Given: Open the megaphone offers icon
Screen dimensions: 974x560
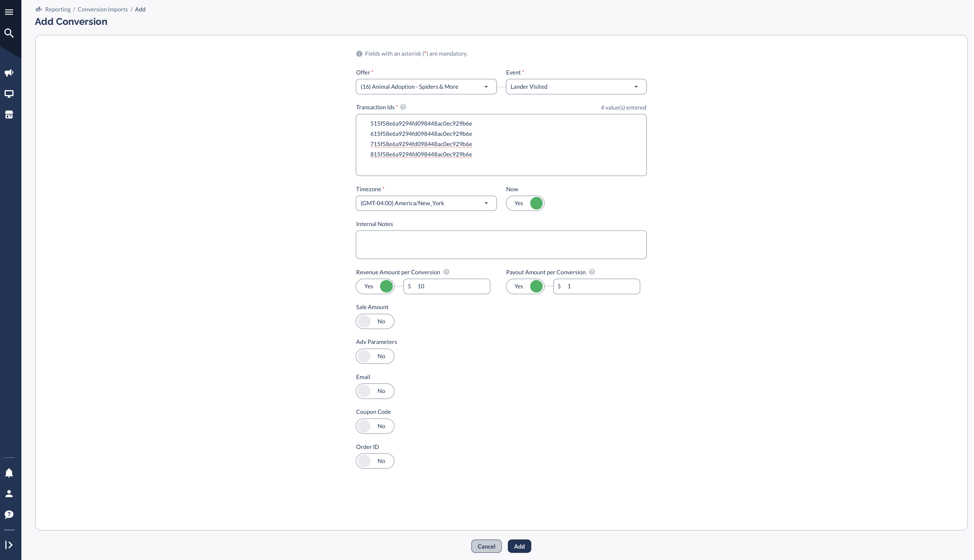Looking at the screenshot, I should pos(9,73).
